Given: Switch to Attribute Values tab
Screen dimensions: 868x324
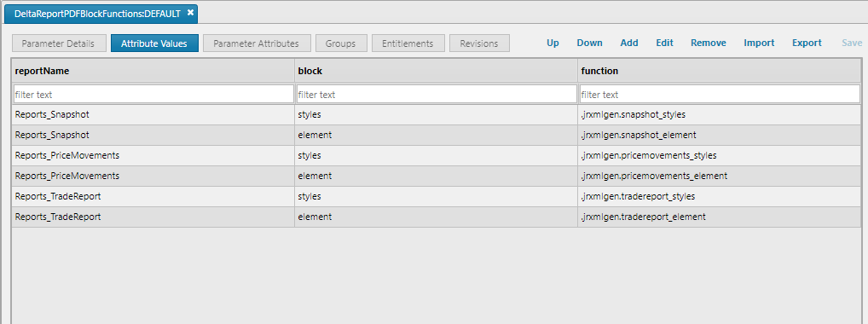Looking at the screenshot, I should (154, 43).
